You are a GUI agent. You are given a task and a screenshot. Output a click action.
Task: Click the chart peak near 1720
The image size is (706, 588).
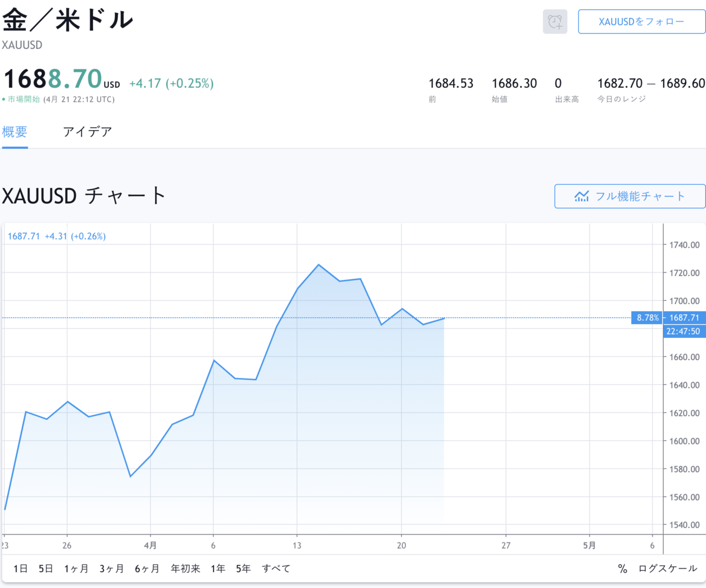[318, 264]
